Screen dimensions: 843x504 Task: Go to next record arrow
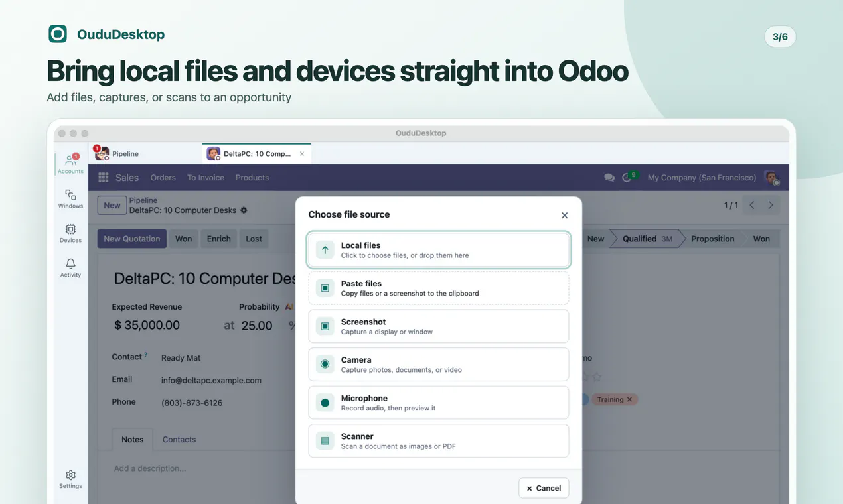[771, 205]
